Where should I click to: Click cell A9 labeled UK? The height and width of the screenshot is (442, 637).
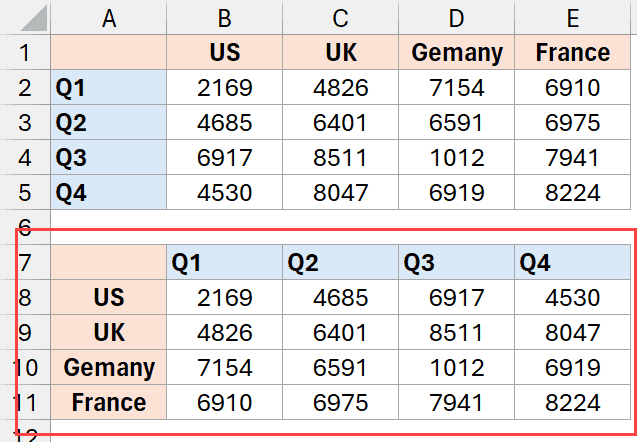tap(108, 333)
